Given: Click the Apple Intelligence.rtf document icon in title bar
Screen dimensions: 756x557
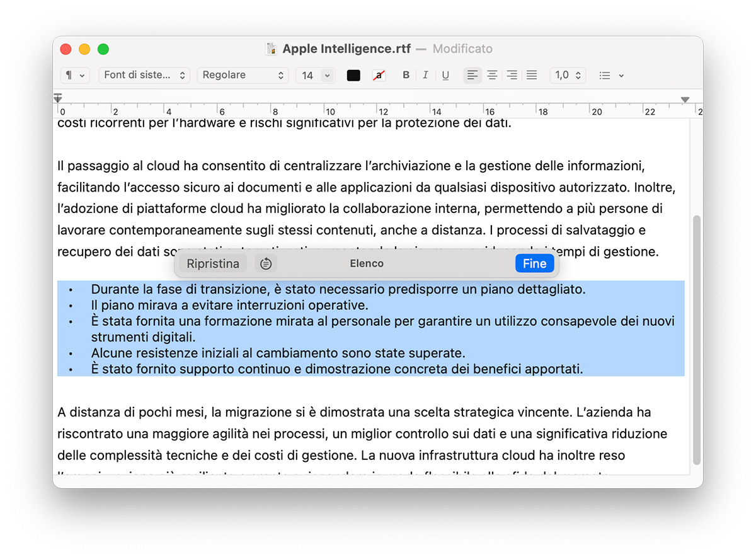Looking at the screenshot, I should 272,49.
